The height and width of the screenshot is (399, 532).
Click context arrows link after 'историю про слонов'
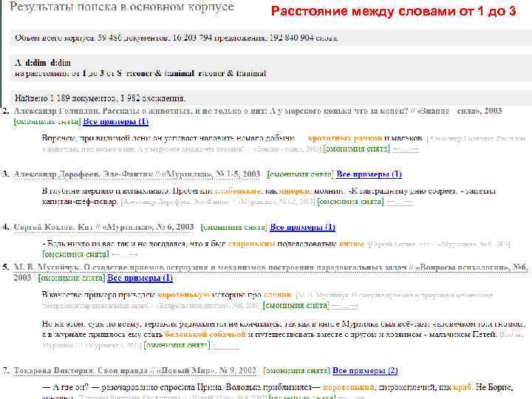pyautogui.click(x=344, y=306)
